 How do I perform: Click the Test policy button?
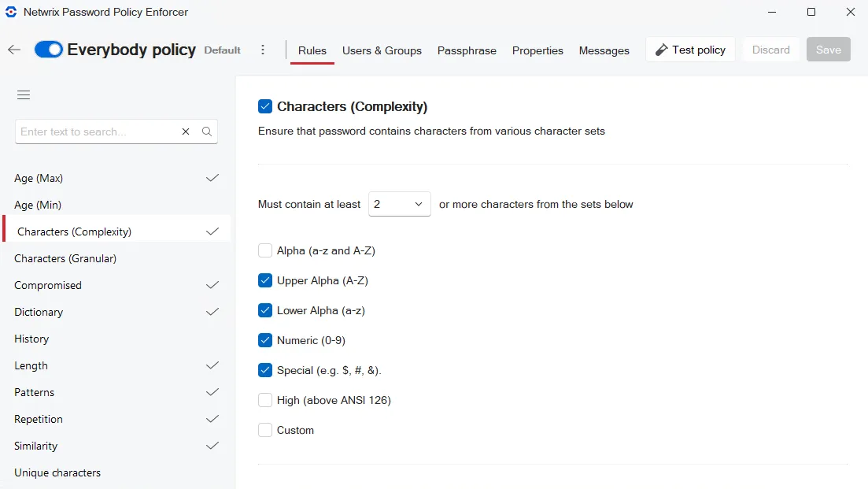pos(690,50)
